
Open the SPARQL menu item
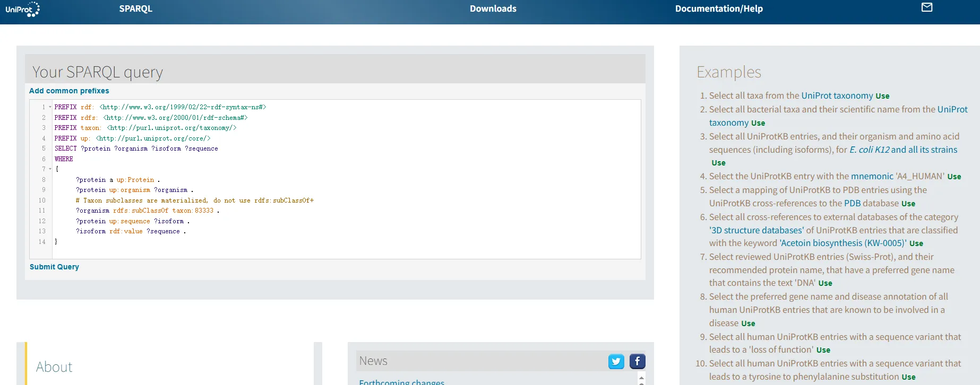135,9
